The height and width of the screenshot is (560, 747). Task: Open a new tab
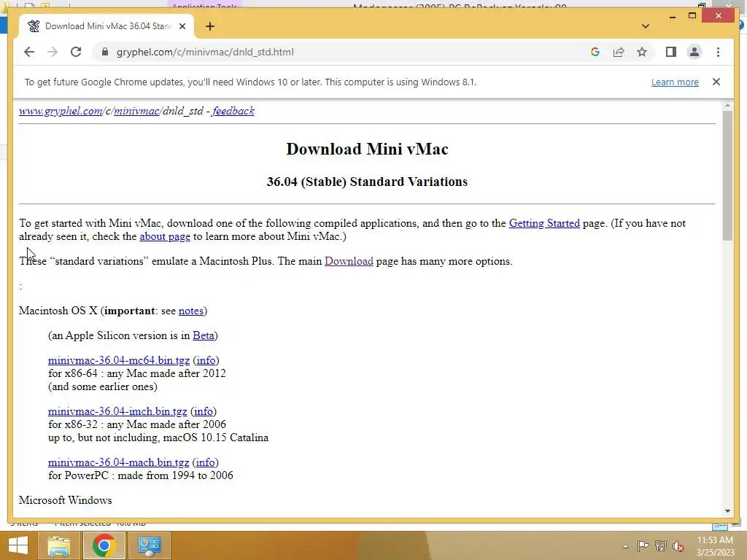tap(209, 26)
